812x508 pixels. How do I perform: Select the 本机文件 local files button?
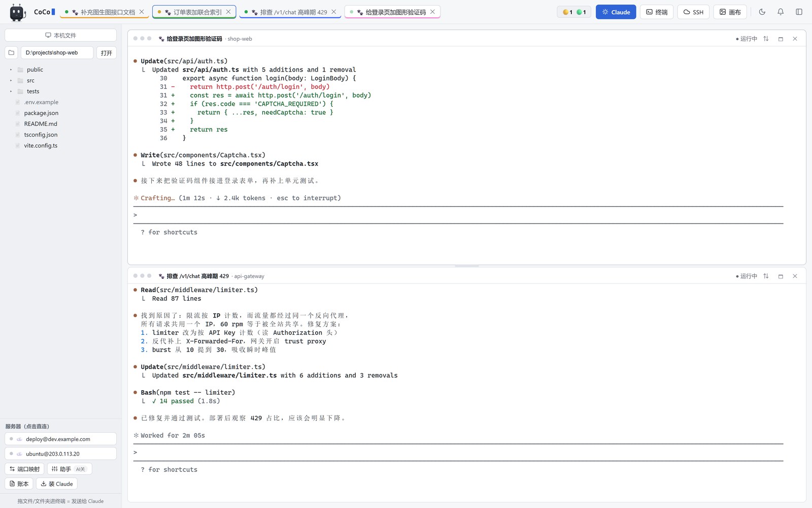(x=60, y=35)
